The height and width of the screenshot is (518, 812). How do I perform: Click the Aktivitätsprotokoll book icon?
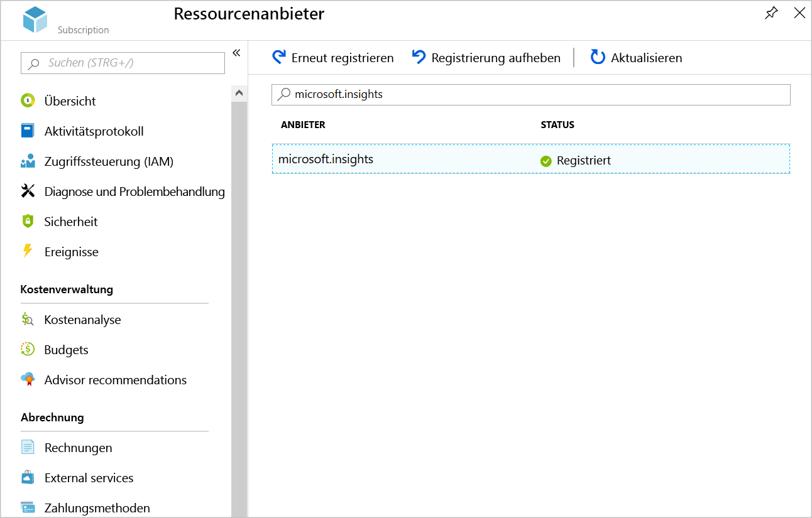click(x=28, y=131)
